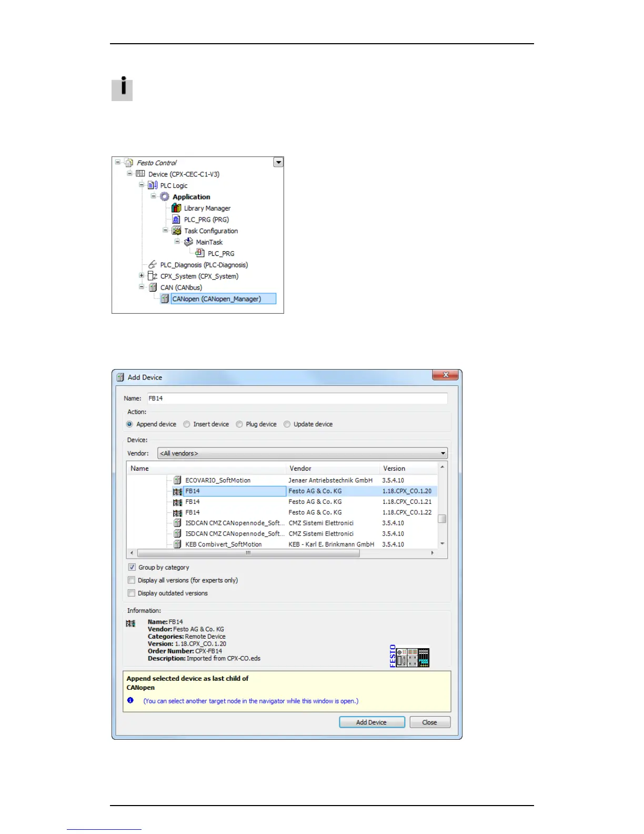Image resolution: width=644 pixels, height=834 pixels.
Task: Click the horizontal scrollbar of the device list
Action: (248, 553)
